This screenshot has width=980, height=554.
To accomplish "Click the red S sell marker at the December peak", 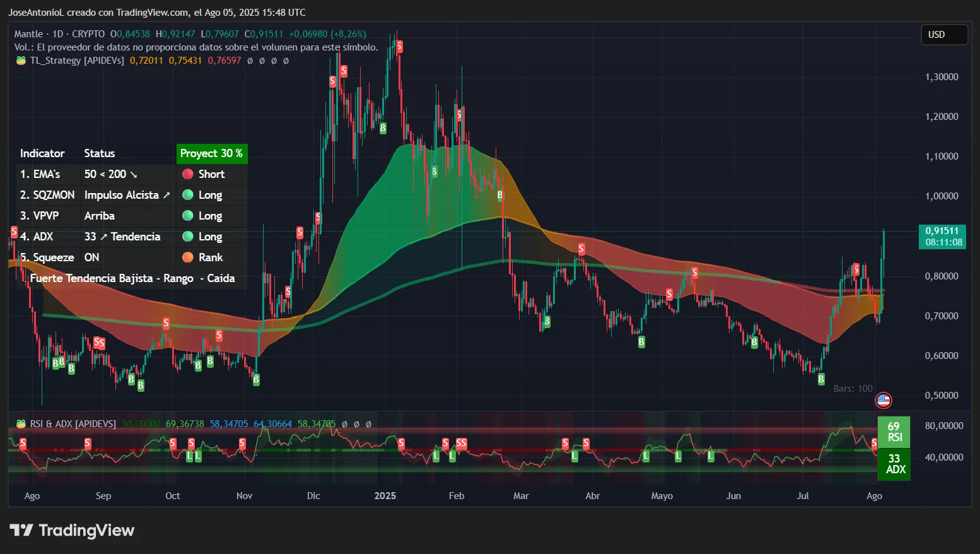I will pos(399,45).
